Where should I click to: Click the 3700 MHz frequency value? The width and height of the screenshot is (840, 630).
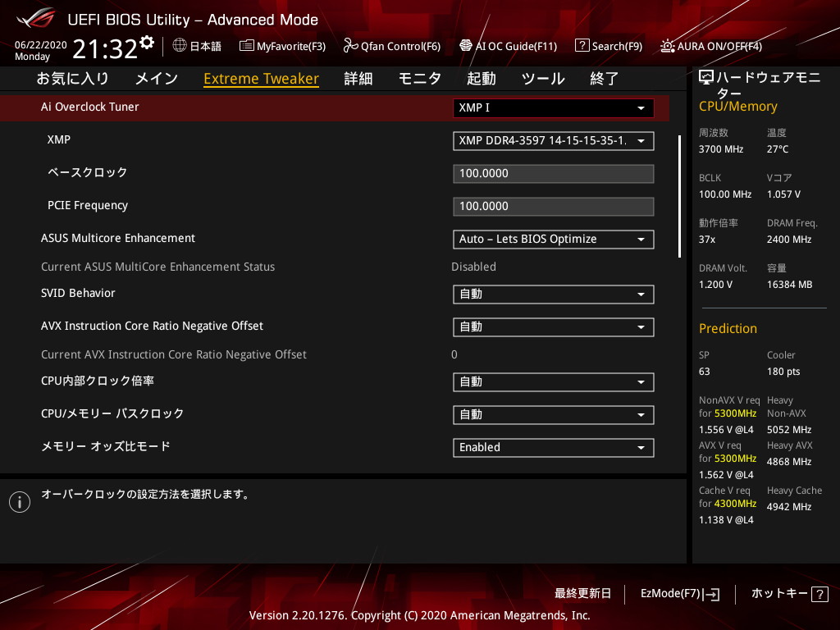pyautogui.click(x=721, y=149)
